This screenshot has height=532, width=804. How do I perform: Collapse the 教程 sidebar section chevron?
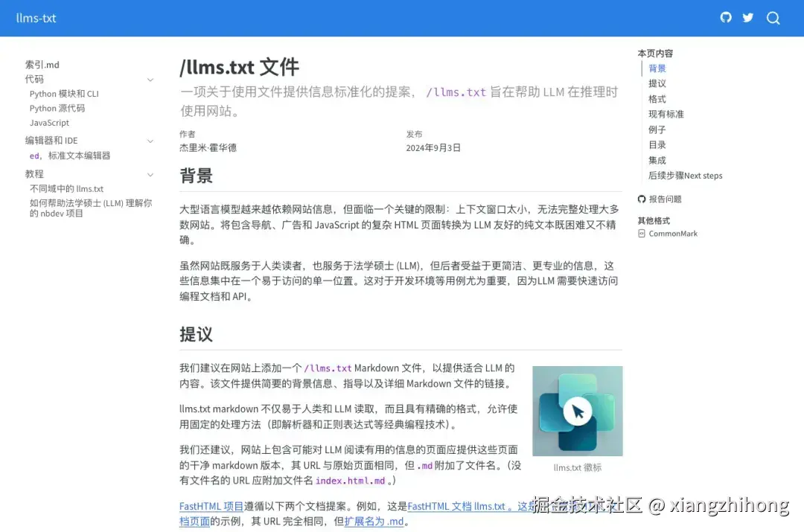coord(150,174)
